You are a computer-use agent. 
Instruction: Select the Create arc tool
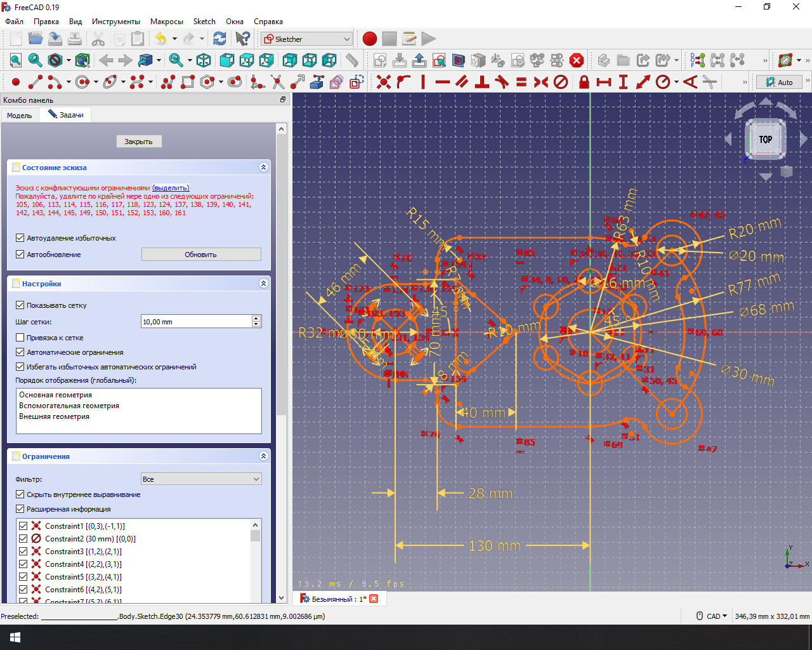(55, 82)
